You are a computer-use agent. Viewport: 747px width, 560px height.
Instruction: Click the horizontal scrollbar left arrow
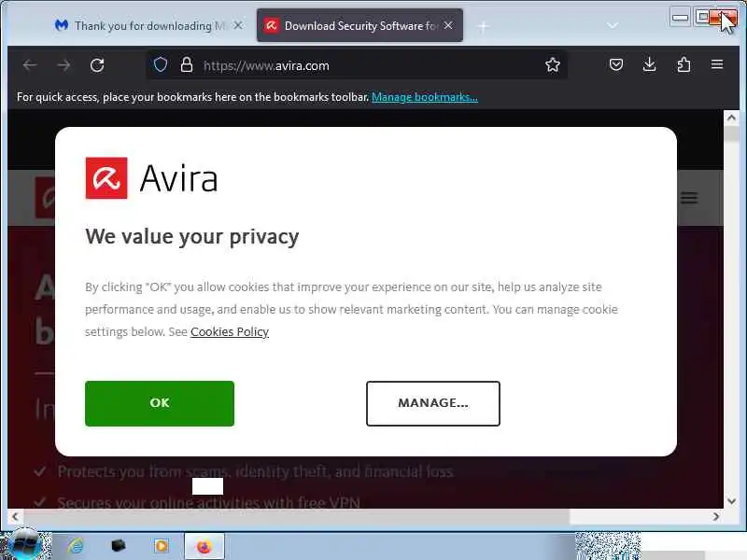pyautogui.click(x=15, y=516)
